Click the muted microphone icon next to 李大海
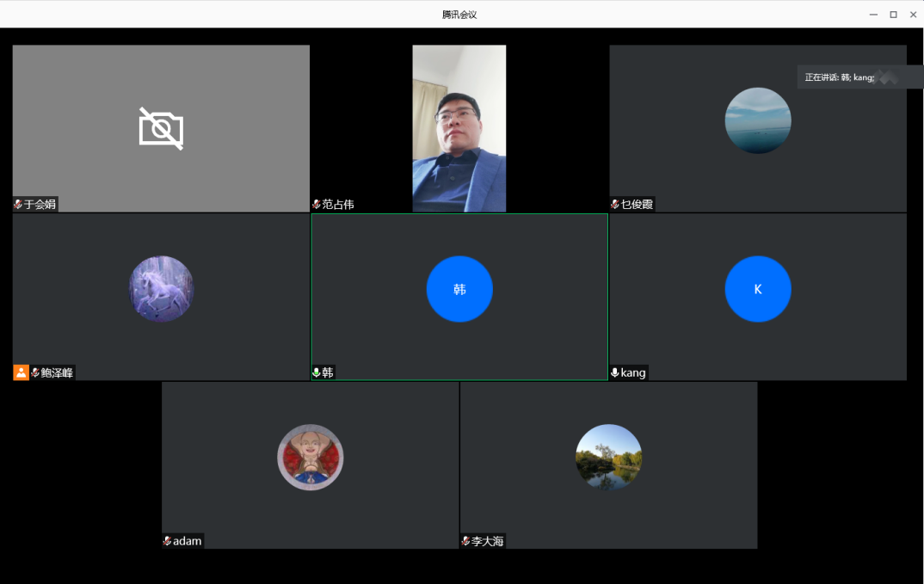The width and height of the screenshot is (924, 584). click(x=465, y=541)
